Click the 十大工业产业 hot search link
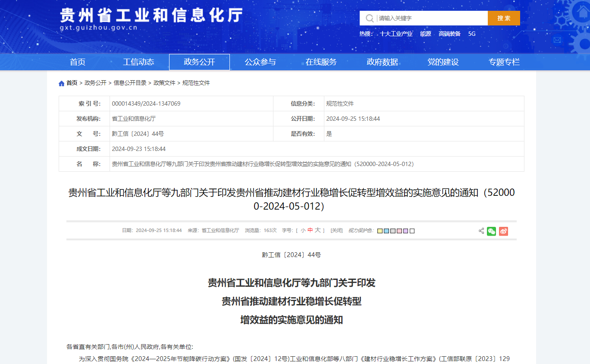The height and width of the screenshot is (364, 590). [x=396, y=34]
